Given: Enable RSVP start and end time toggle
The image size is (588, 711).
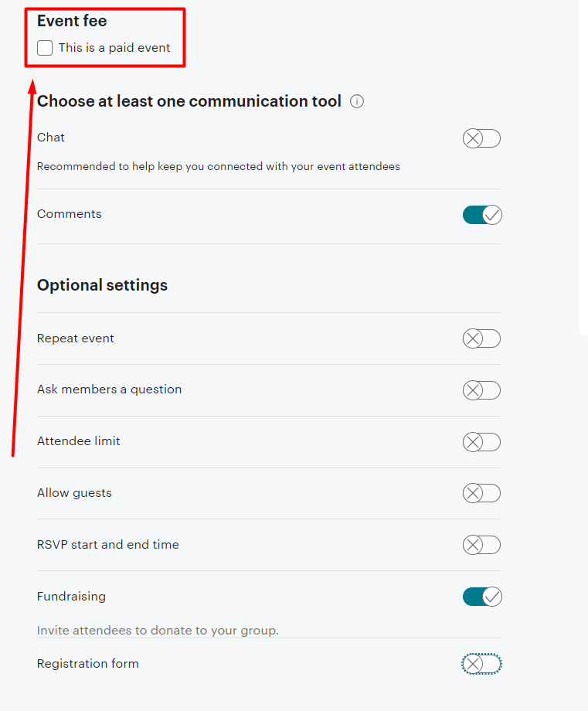Looking at the screenshot, I should click(481, 545).
